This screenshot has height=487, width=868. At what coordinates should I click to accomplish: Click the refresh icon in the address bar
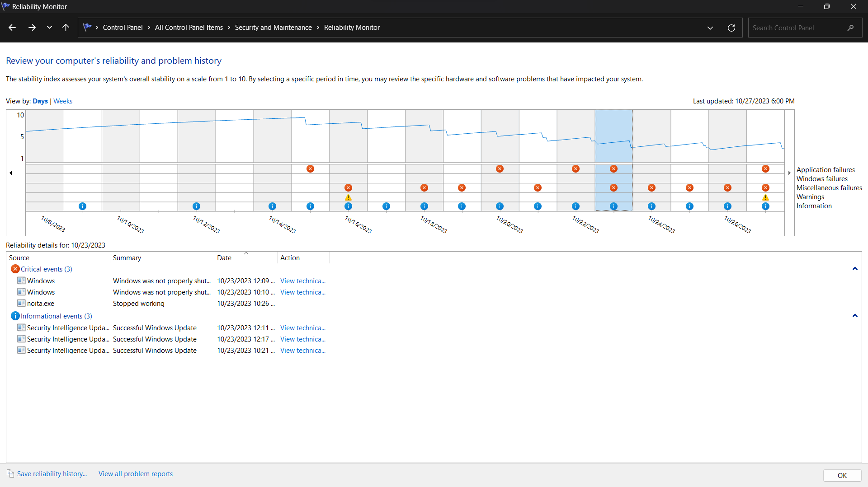pyautogui.click(x=731, y=28)
